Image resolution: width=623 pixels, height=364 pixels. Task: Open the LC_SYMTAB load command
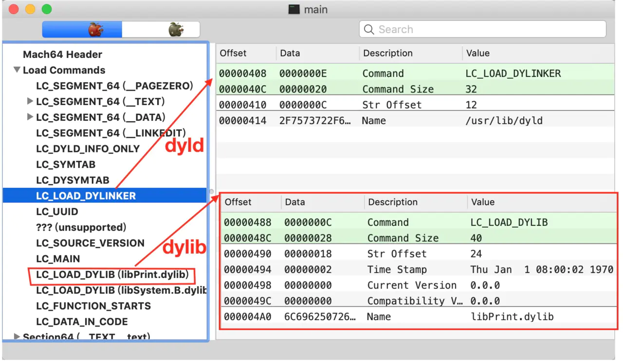pyautogui.click(x=66, y=164)
